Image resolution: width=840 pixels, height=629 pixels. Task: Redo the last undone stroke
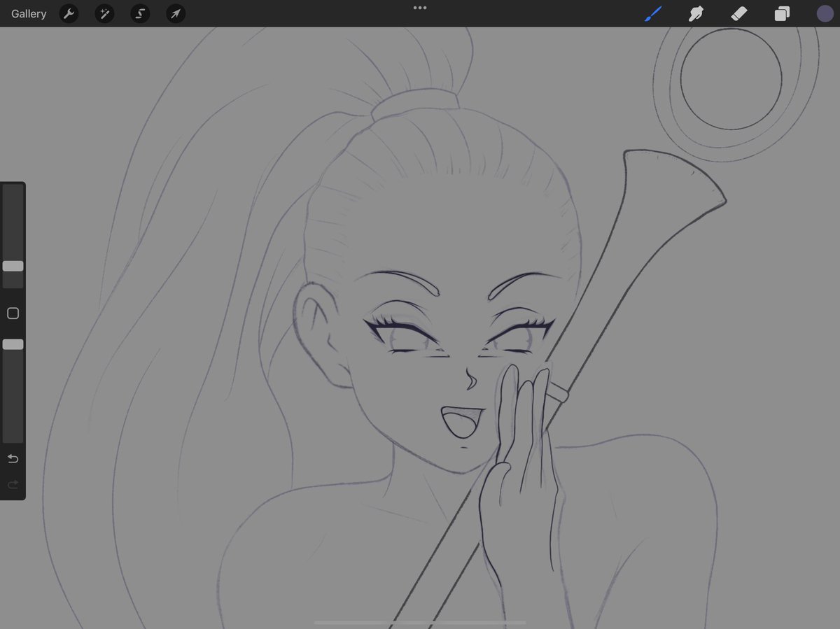tap(13, 484)
